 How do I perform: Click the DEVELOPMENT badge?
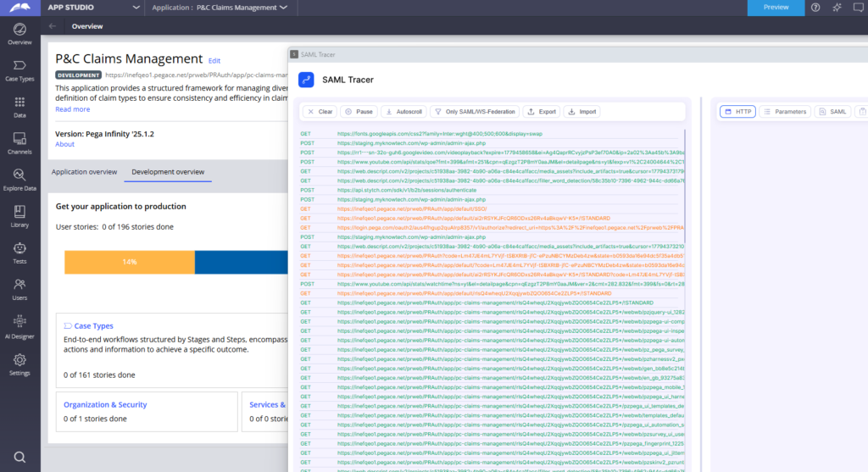coord(78,75)
